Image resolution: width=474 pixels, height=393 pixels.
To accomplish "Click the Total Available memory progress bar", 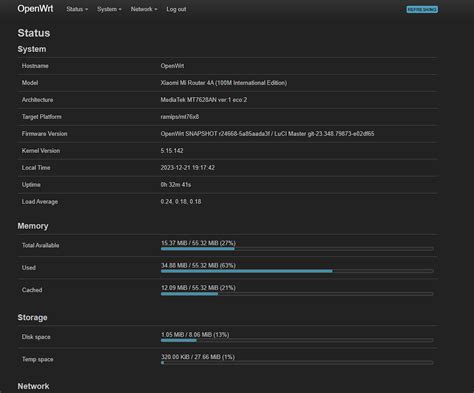I will point(297,249).
